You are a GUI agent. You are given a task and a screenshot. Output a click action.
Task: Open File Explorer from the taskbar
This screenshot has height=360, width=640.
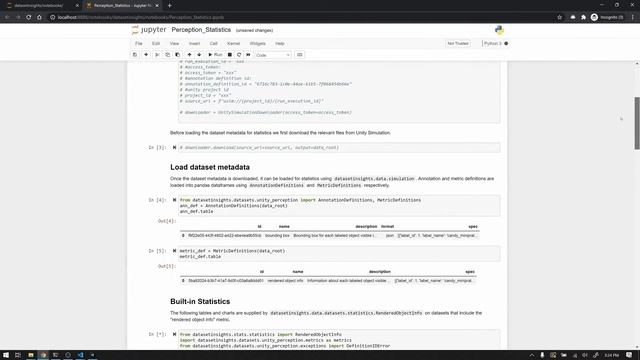click(31, 355)
